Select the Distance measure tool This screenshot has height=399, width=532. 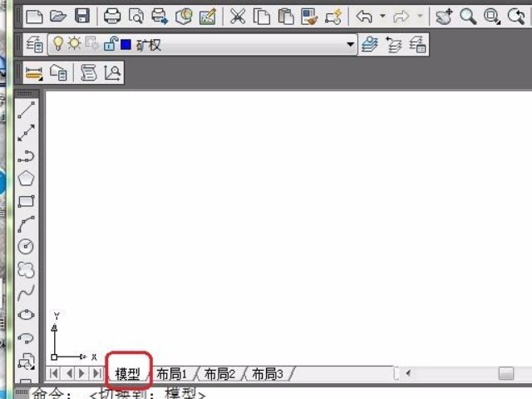click(34, 72)
